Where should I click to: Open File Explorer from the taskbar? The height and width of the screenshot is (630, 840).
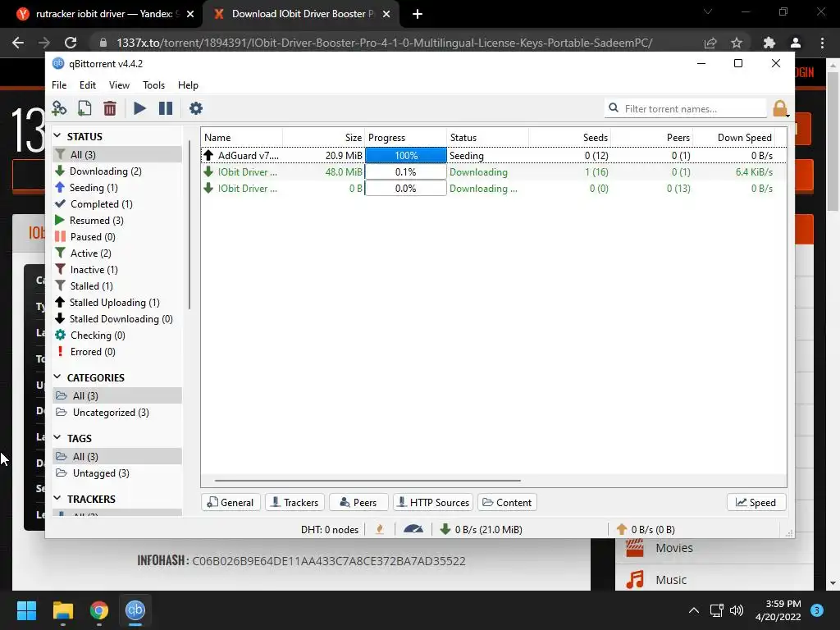pos(63,610)
